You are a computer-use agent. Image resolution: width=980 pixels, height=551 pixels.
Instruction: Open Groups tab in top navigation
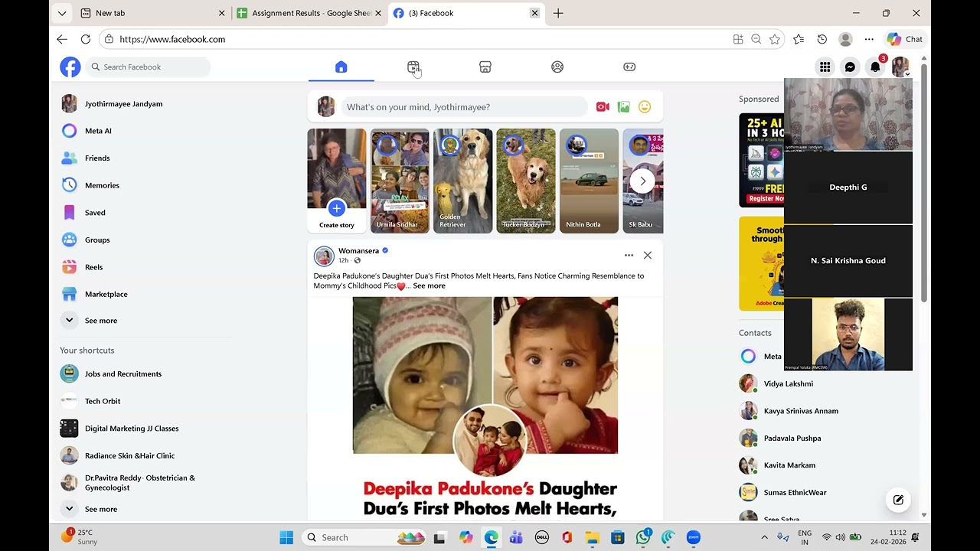[x=557, y=67]
